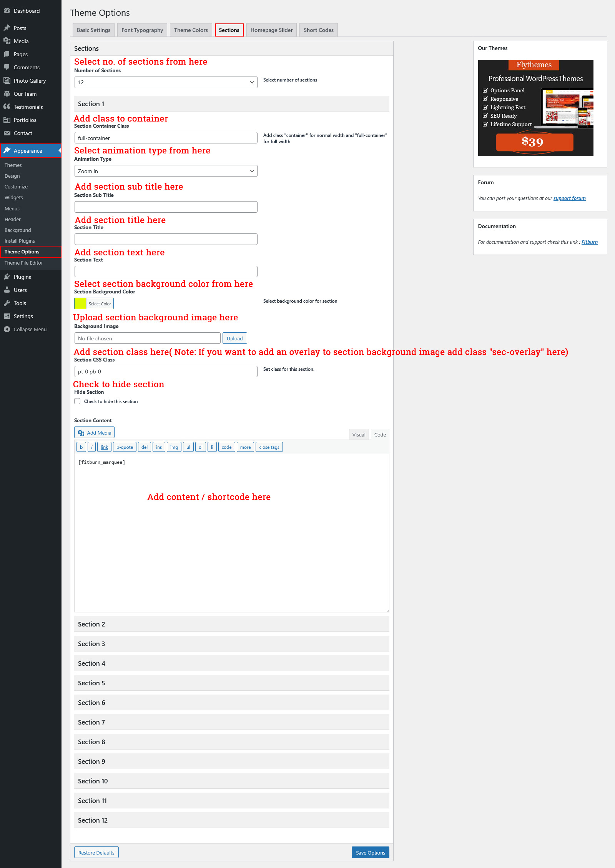Open the support forum link

pos(570,198)
